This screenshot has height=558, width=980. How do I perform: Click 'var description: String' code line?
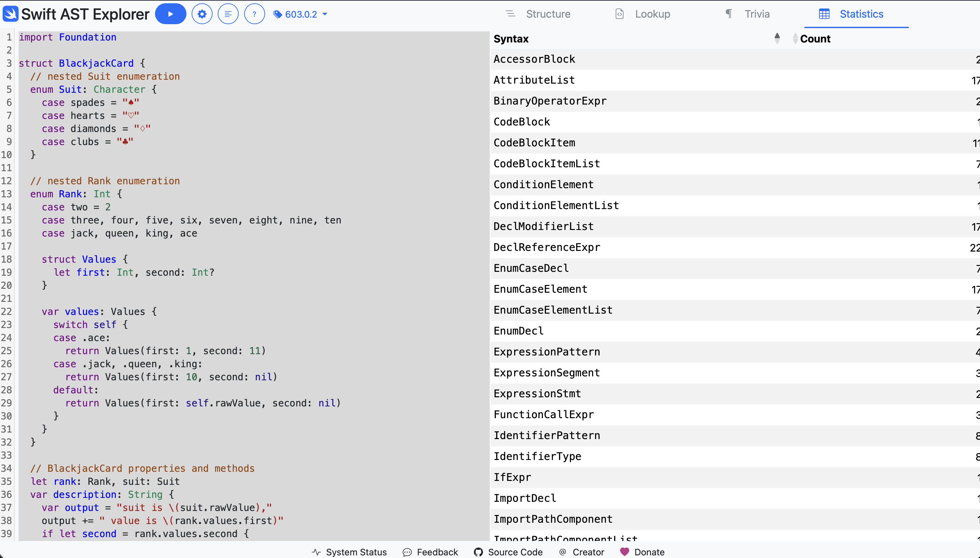(97, 494)
